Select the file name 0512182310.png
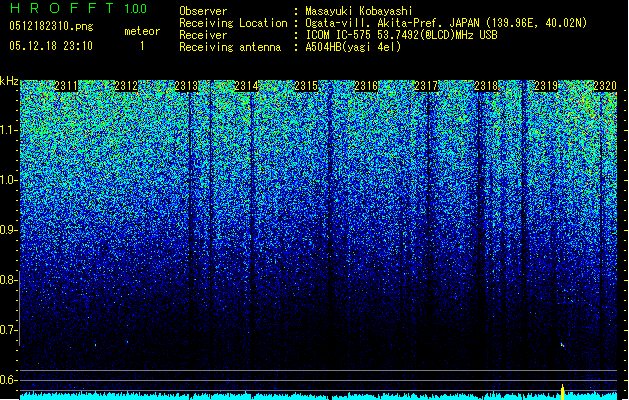Image resolution: width=629 pixels, height=400 pixels. click(x=51, y=26)
